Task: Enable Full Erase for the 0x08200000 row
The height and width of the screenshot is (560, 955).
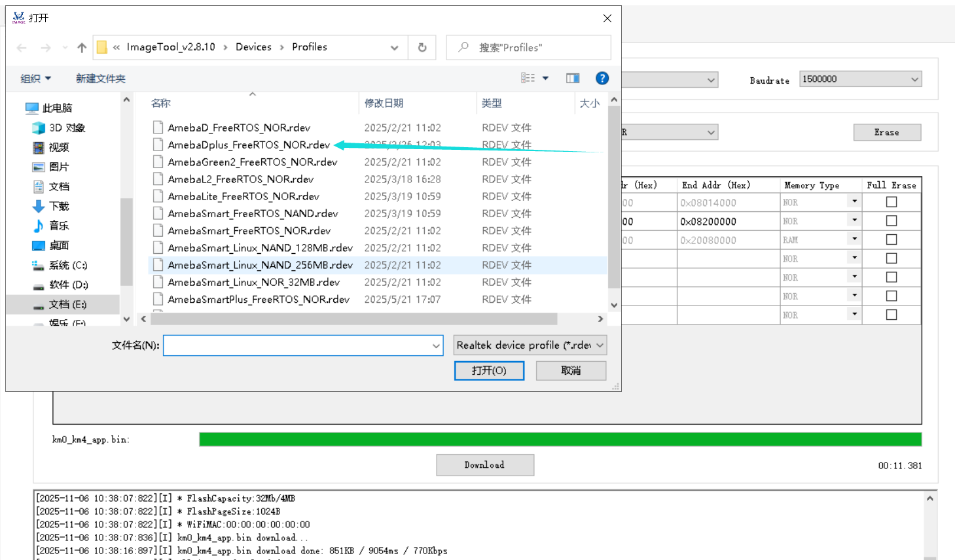Action: pyautogui.click(x=892, y=221)
